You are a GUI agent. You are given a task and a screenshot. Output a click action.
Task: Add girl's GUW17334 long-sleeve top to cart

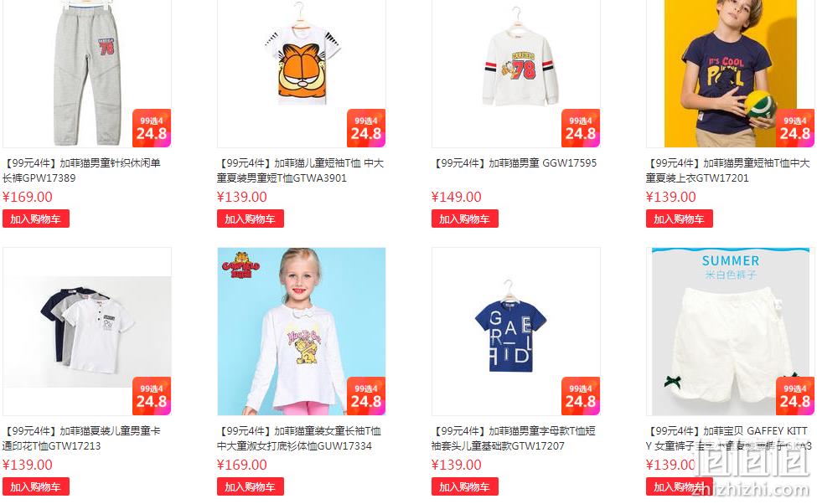250,486
